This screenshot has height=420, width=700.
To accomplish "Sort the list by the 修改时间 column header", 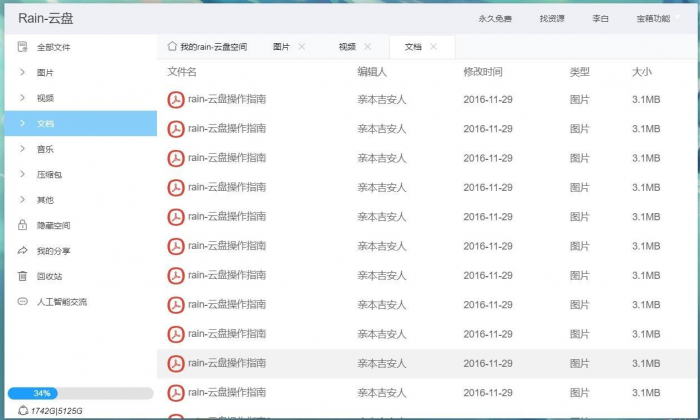I will pos(482,72).
